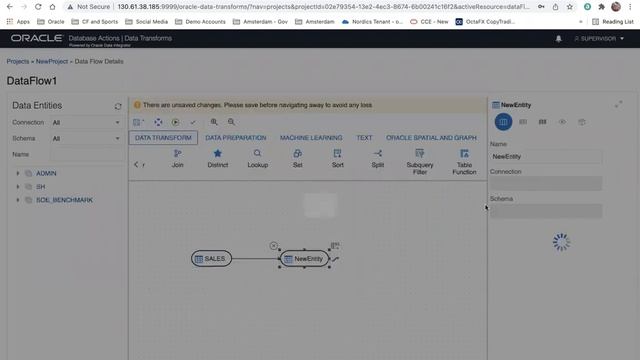Screen dimensions: 640x360
Task: Click the Name filter field in Data Entities
Action: [x=87, y=155]
